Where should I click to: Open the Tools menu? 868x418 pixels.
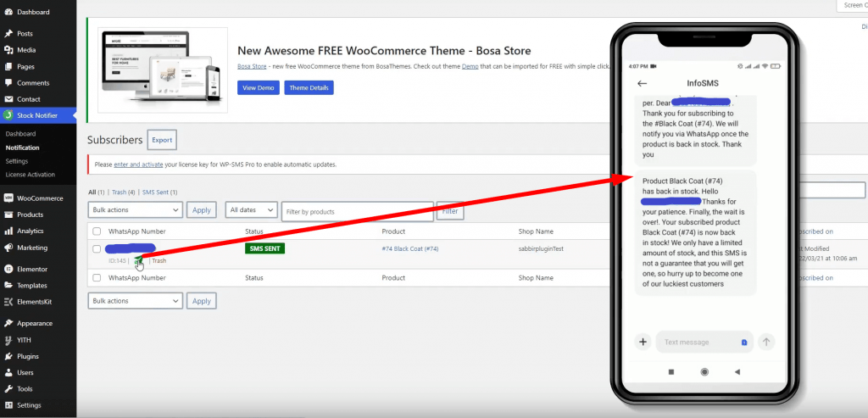[25, 389]
